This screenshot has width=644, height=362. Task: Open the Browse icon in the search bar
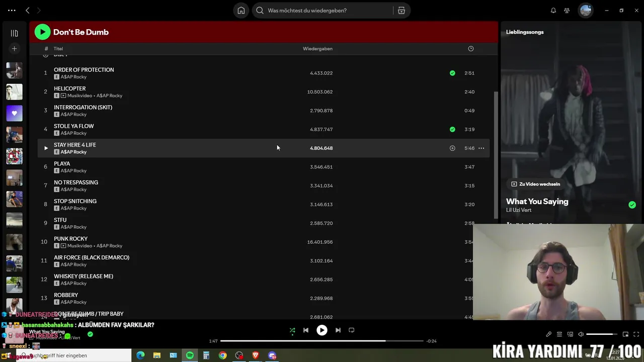pos(401,11)
